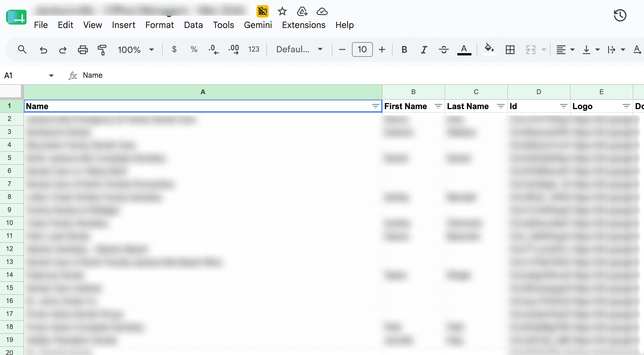Open the Last Name column filter
The width and height of the screenshot is (644, 355).
tap(501, 106)
